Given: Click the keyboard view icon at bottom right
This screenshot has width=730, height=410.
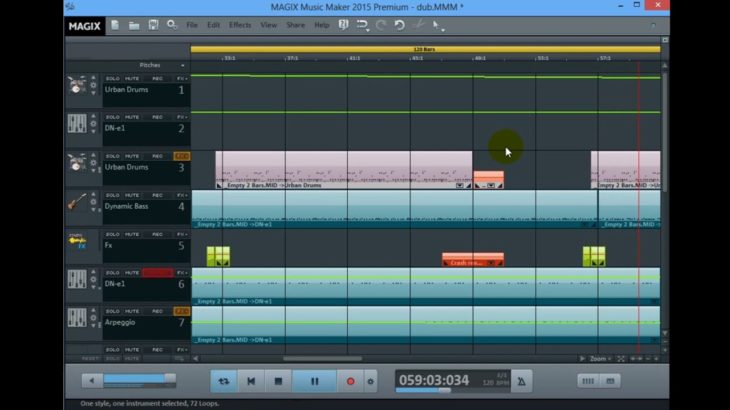Looking at the screenshot, I should point(610,381).
